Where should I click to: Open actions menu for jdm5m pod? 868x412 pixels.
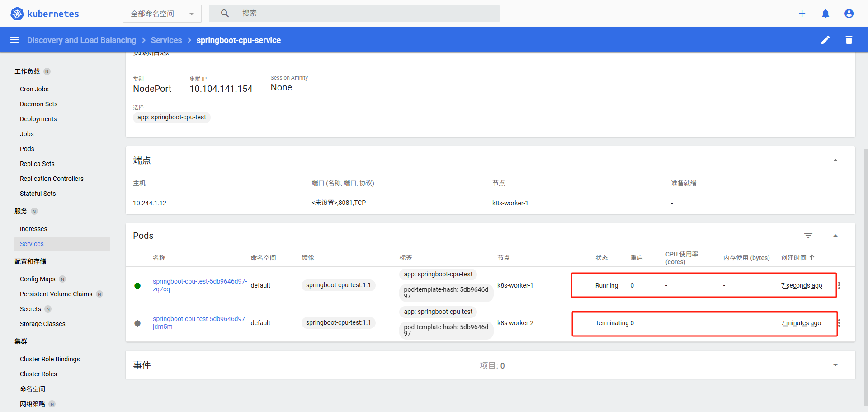pyautogui.click(x=839, y=323)
